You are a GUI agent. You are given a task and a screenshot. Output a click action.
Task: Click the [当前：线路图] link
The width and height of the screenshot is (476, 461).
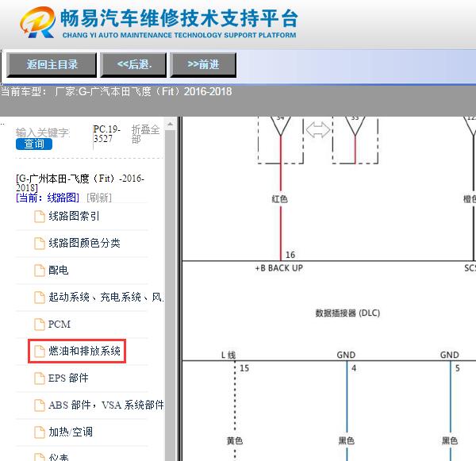(x=48, y=198)
